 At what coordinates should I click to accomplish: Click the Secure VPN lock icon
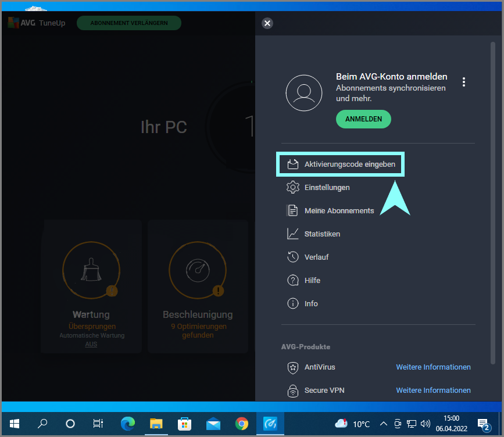click(293, 391)
